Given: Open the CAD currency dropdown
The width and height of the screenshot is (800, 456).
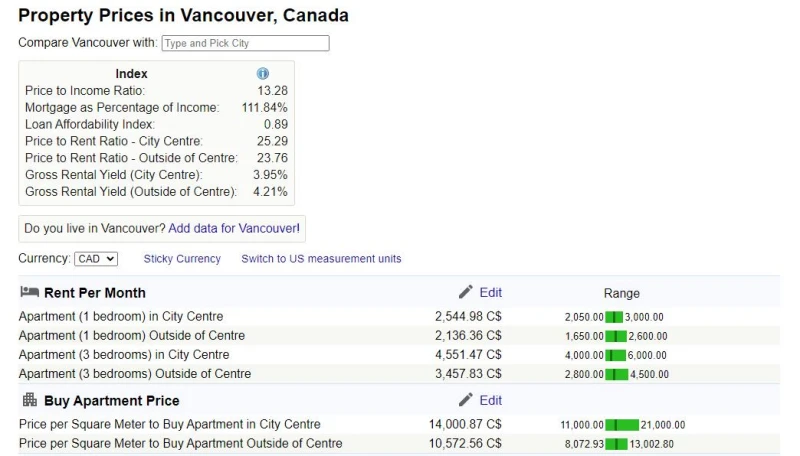Looking at the screenshot, I should tap(96, 259).
